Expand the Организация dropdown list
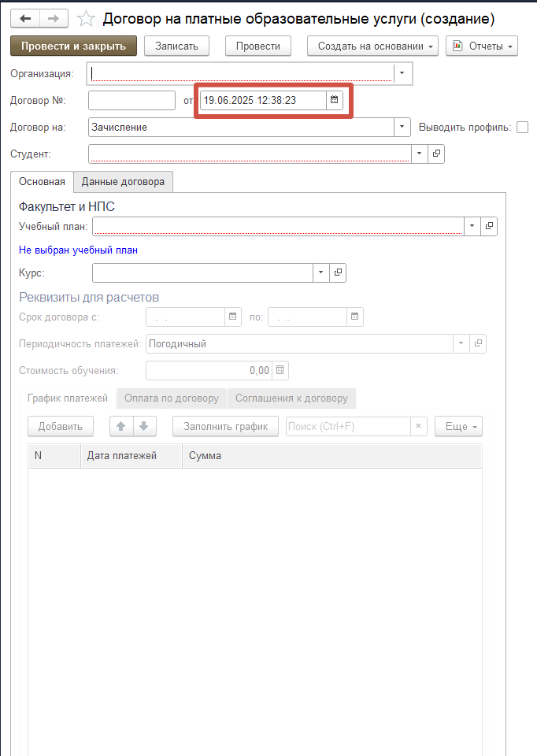537x756 pixels. (x=402, y=74)
